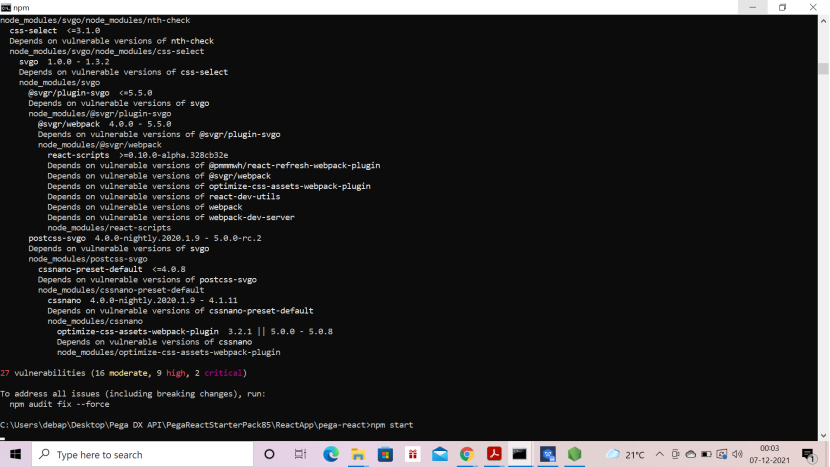830x467 pixels.
Task: Launch Microsoft Edge from the taskbar
Action: (x=331, y=454)
